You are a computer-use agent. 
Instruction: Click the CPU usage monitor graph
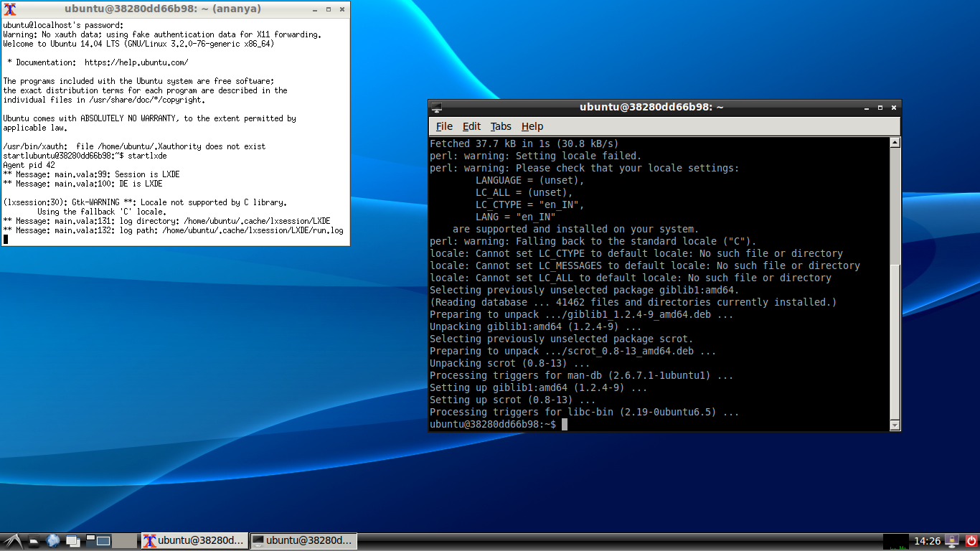coord(896,542)
